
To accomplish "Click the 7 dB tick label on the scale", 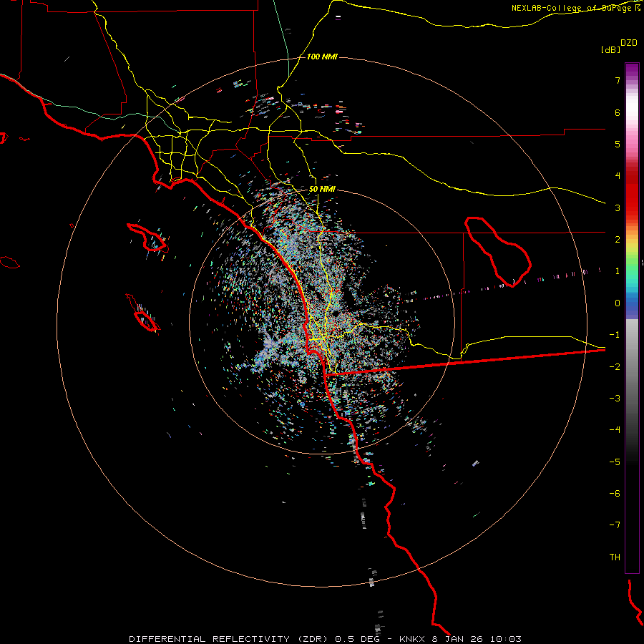I will tap(618, 81).
